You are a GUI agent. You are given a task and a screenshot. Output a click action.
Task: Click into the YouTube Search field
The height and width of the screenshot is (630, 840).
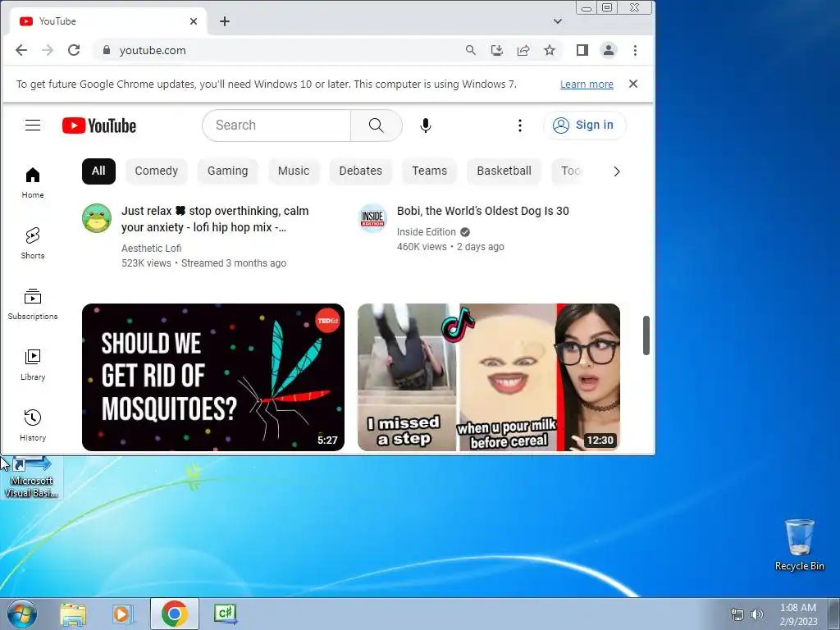tap(276, 126)
